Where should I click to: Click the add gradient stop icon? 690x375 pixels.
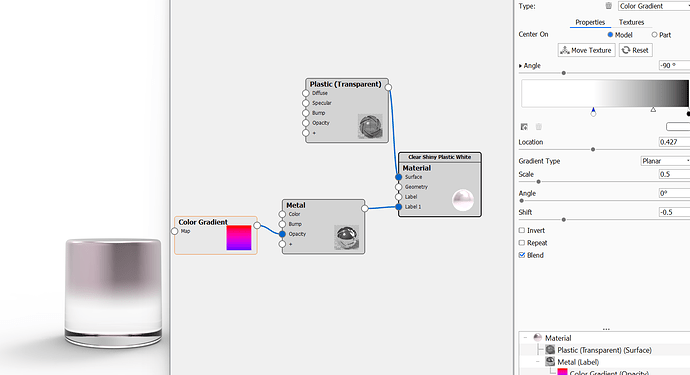pos(524,127)
